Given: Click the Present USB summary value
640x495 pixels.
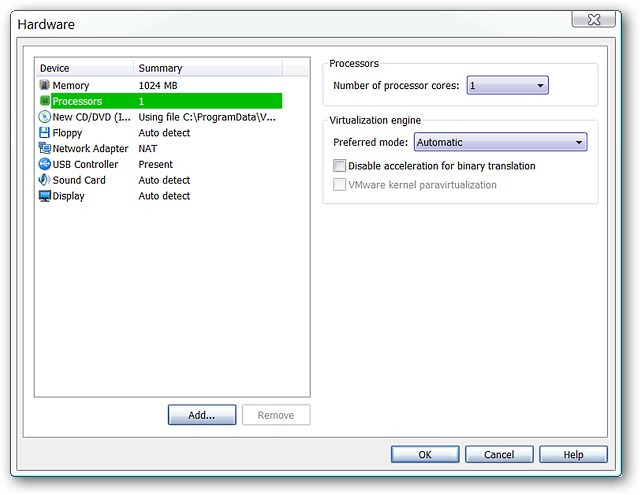Looking at the screenshot, I should (x=156, y=164).
